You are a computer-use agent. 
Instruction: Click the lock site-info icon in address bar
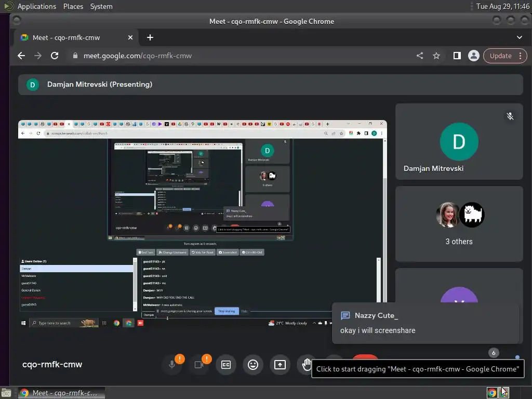pyautogui.click(x=75, y=56)
